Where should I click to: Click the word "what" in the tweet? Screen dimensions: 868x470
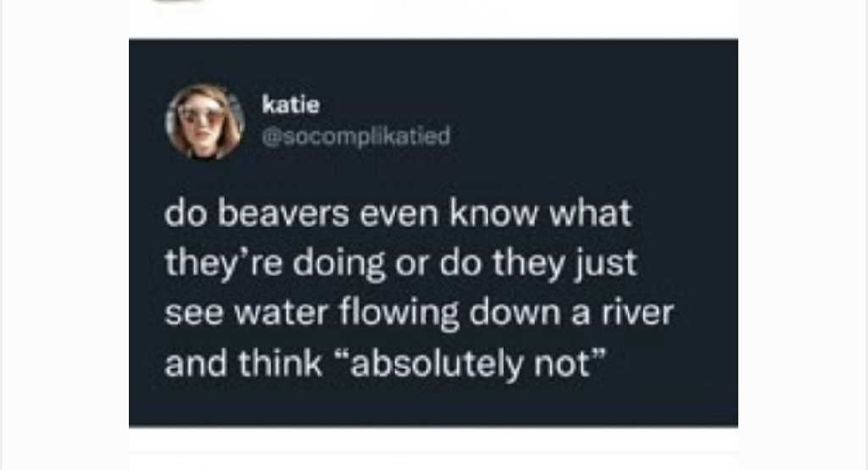click(590, 213)
